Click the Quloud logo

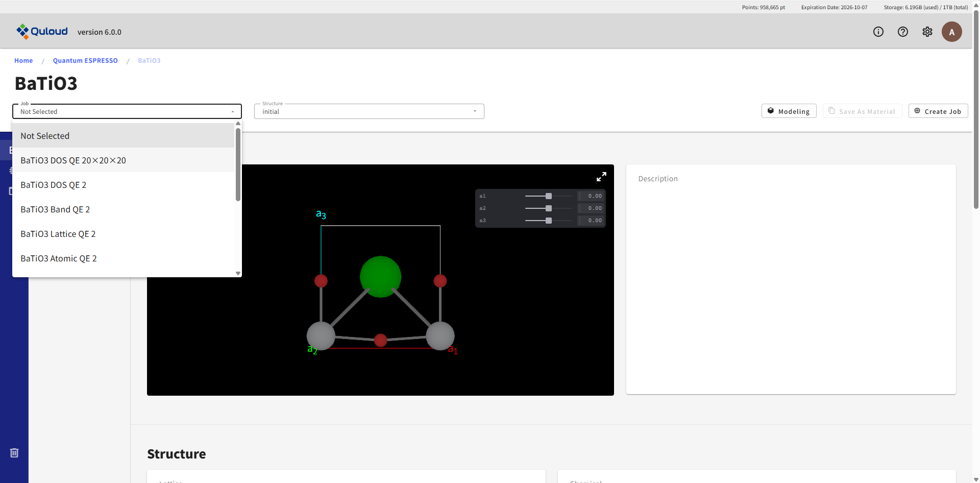42,31
